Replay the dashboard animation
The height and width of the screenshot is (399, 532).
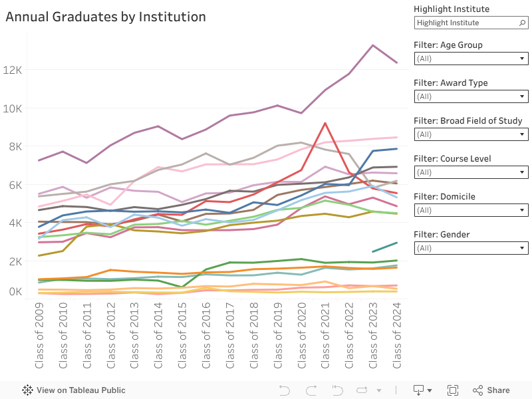361,390
